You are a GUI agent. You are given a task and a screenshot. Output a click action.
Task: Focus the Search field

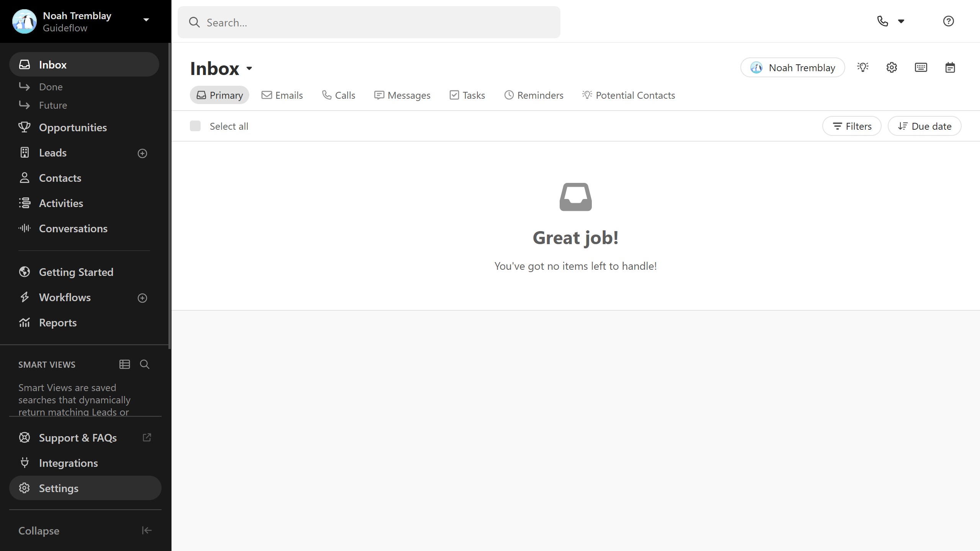point(369,22)
